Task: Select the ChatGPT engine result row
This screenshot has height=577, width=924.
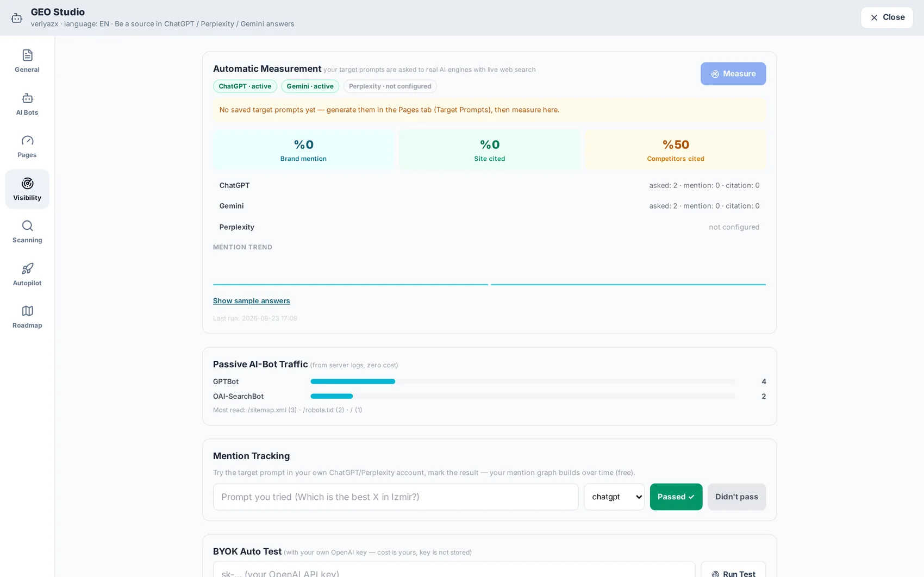Action: pos(489,185)
